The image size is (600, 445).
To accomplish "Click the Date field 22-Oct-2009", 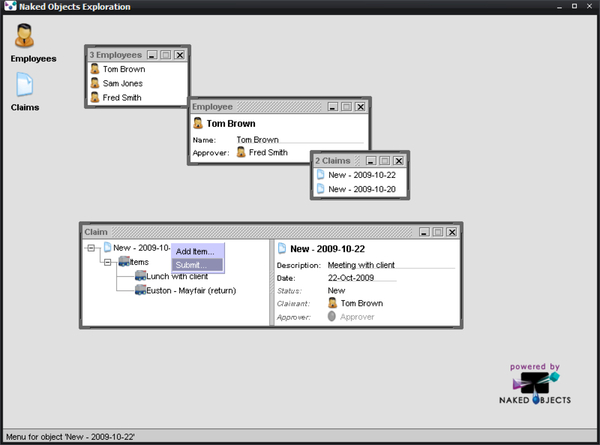I will (351, 278).
